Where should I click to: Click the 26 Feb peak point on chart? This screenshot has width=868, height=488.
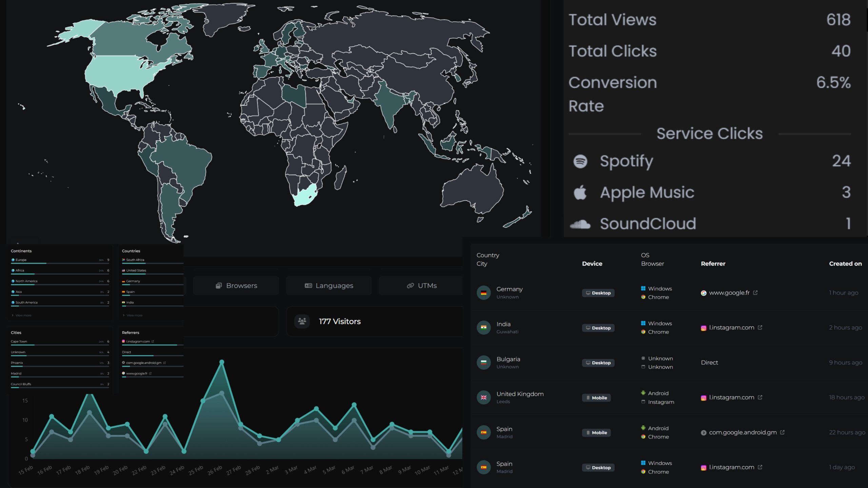[x=222, y=362]
